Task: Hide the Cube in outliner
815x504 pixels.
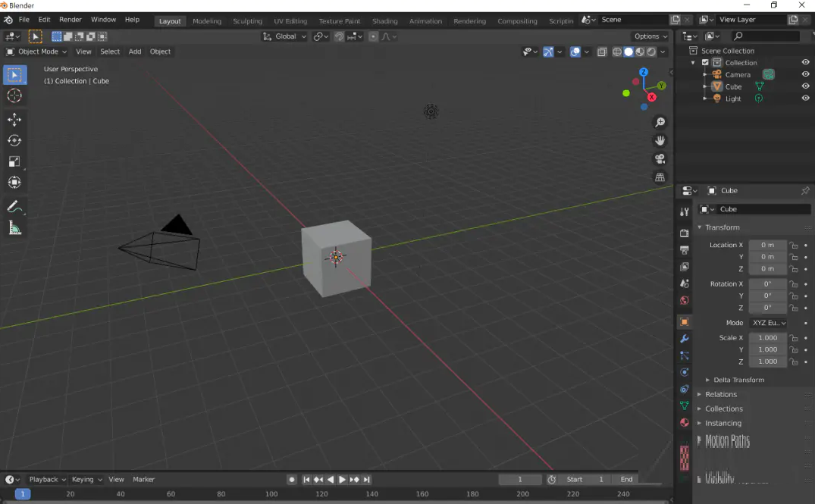Action: tap(806, 86)
